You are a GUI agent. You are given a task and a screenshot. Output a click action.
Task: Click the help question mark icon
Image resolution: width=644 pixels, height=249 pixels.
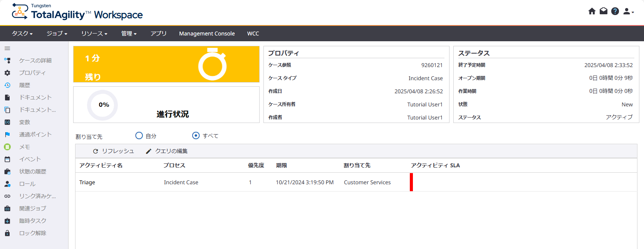pos(615,11)
